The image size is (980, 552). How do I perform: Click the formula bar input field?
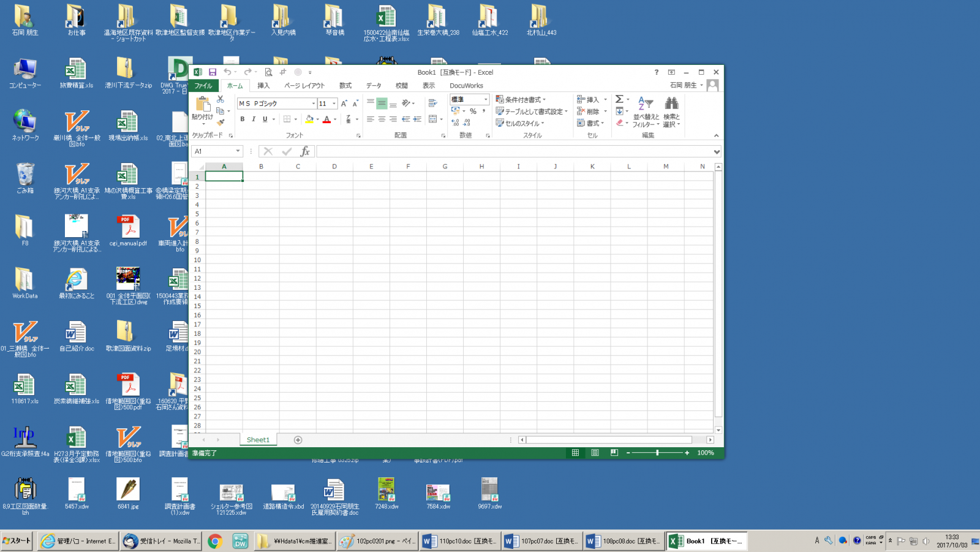pyautogui.click(x=514, y=151)
